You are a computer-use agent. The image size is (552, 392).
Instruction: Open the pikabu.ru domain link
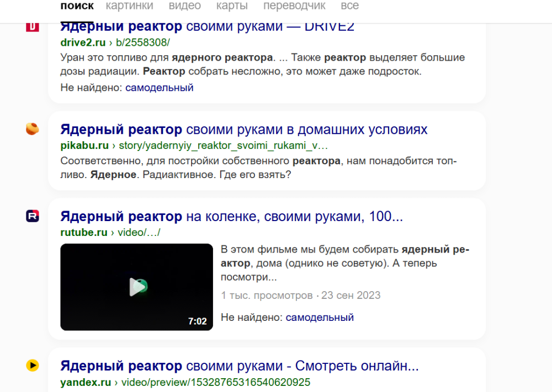84,146
